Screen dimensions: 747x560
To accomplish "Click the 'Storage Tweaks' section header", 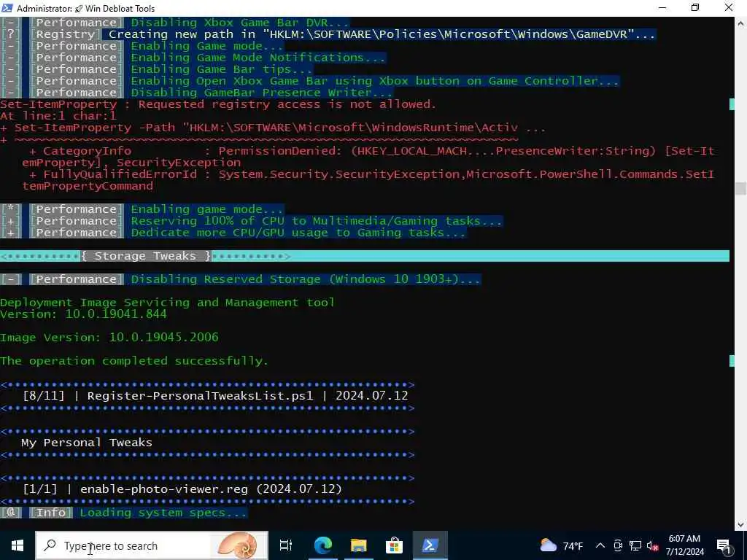I will pos(145,256).
